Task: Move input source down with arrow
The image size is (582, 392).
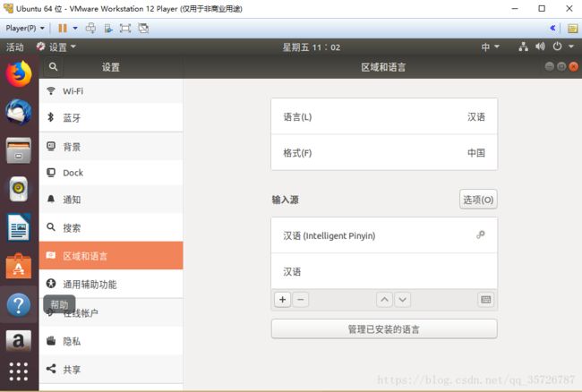Action: pos(403,300)
